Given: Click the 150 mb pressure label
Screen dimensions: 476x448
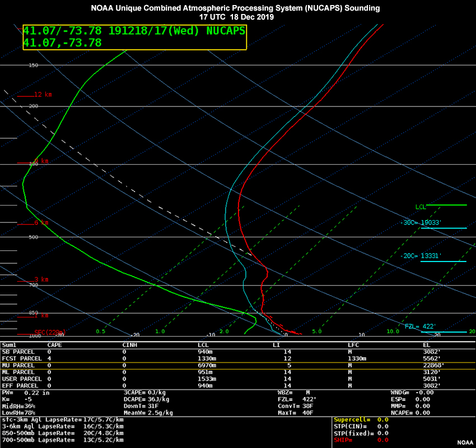Looking at the screenshot, I should click(x=34, y=66).
